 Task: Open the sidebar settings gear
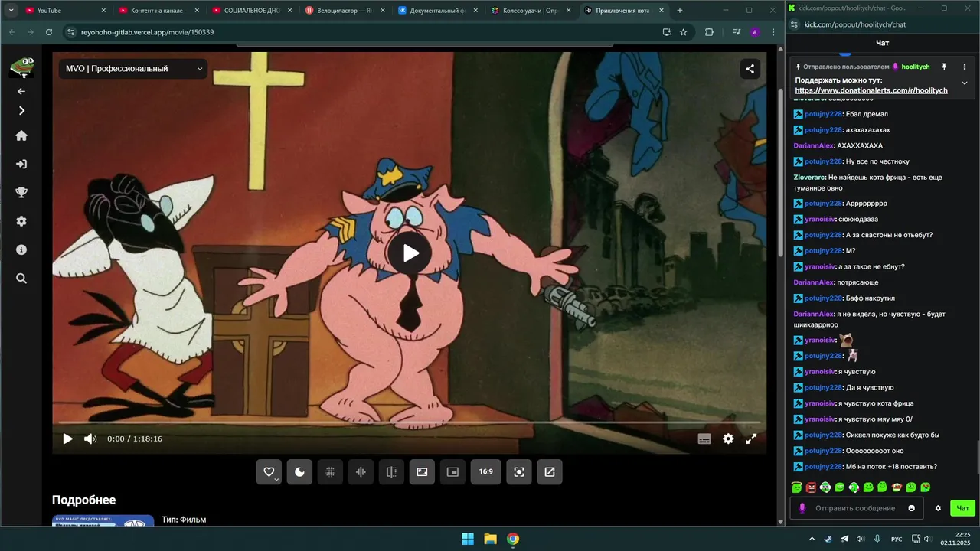[21, 221]
